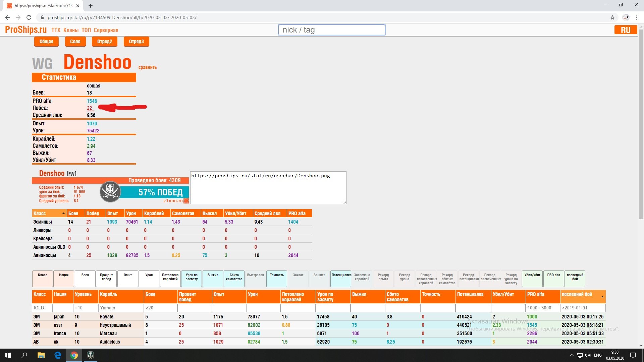
Task: Bookmark this page with star icon
Action: [x=612, y=17]
